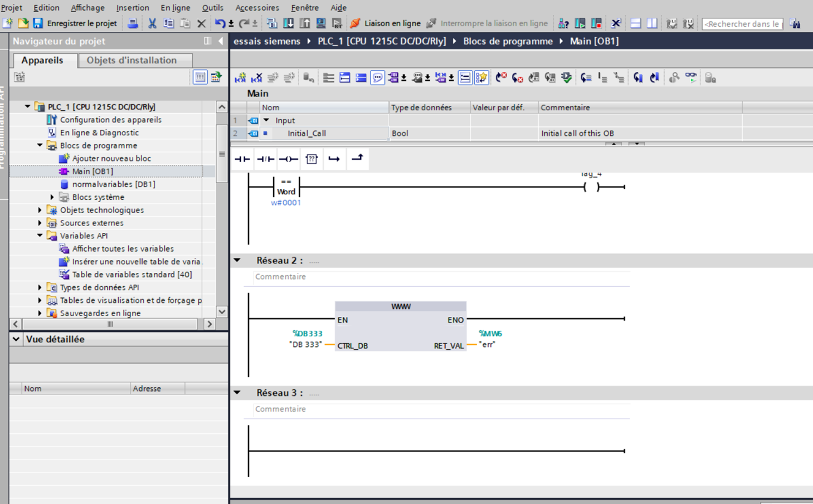Click the project search input field
813x504 pixels.
click(x=742, y=24)
